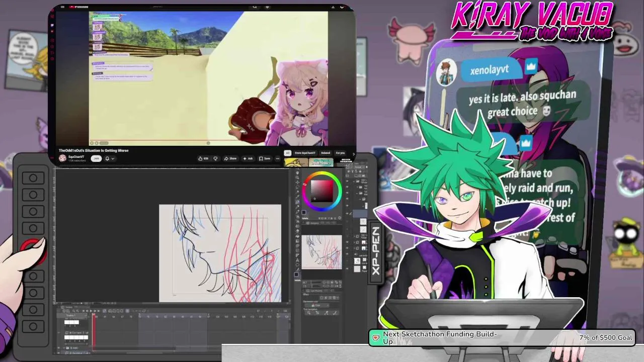644x362 pixels.
Task: Click the main color swatch below wheel
Action: [x=304, y=212]
